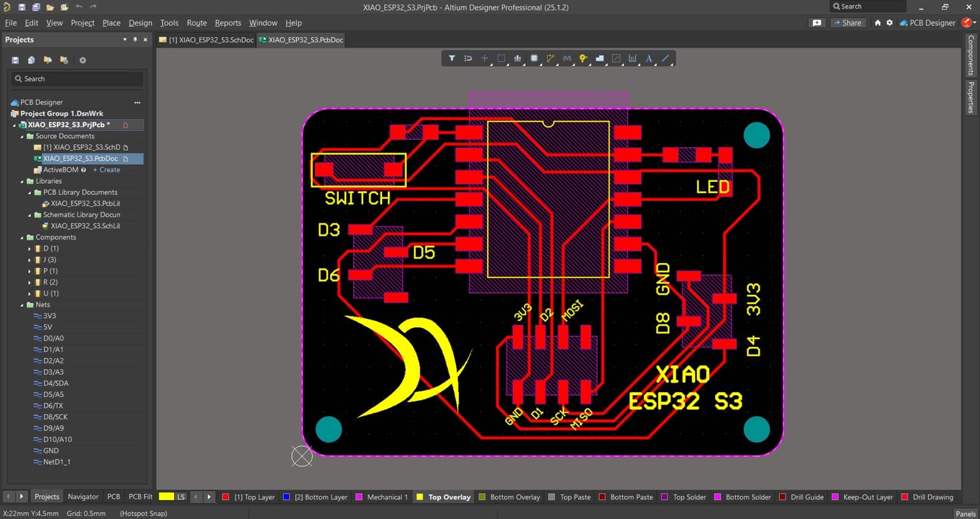Image resolution: width=980 pixels, height=519 pixels.
Task: Toggle the Top Layer red color box
Action: click(x=225, y=497)
